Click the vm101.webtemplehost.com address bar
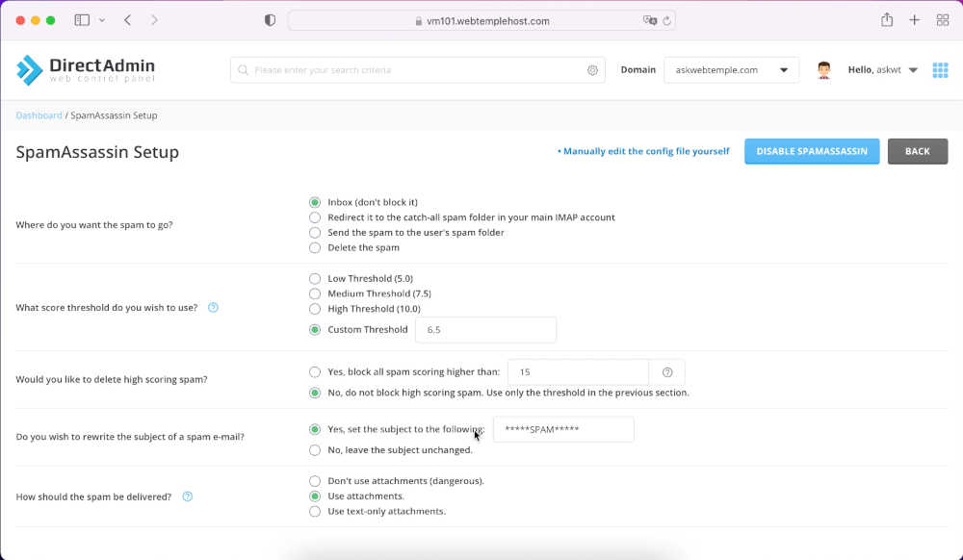Screen dimensions: 963x560 point(482,21)
